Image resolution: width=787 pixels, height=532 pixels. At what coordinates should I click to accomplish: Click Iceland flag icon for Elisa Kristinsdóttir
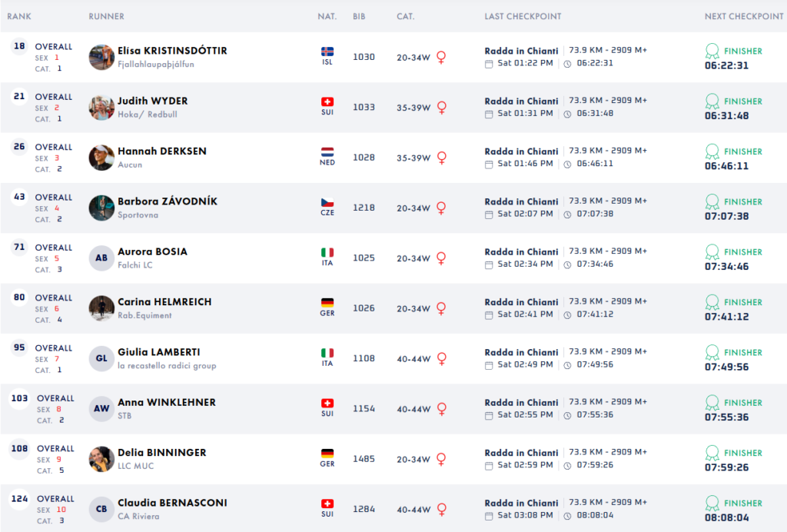pos(327,52)
